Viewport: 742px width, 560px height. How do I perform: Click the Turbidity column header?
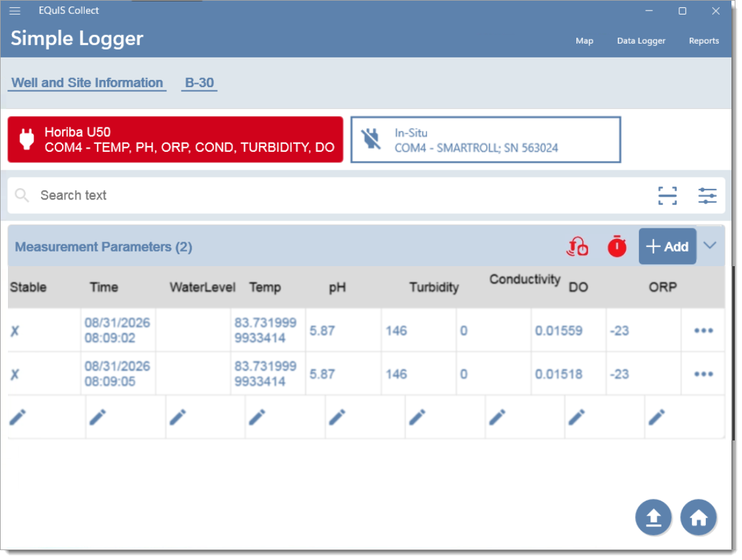(x=434, y=287)
